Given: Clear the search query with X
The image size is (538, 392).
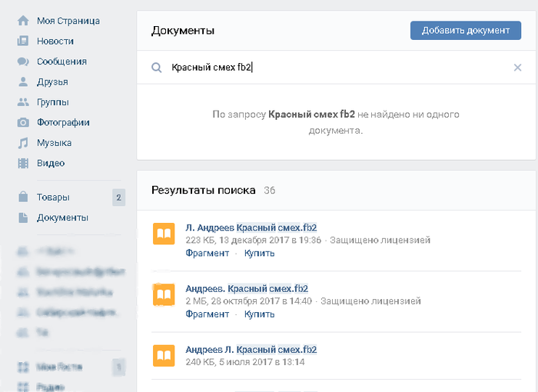Looking at the screenshot, I should click(517, 68).
